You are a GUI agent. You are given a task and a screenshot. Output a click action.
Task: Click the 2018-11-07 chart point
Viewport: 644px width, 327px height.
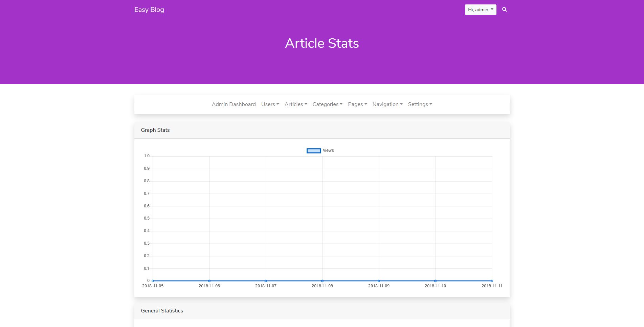click(x=266, y=281)
